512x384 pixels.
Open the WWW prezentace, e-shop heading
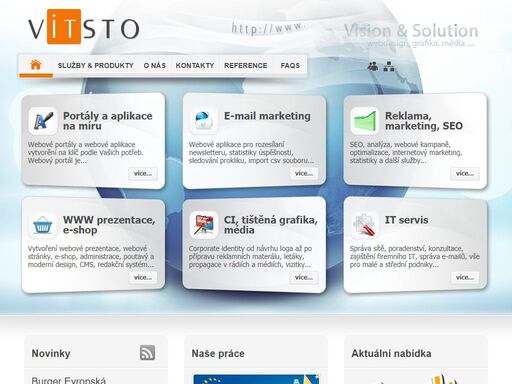click(x=109, y=225)
